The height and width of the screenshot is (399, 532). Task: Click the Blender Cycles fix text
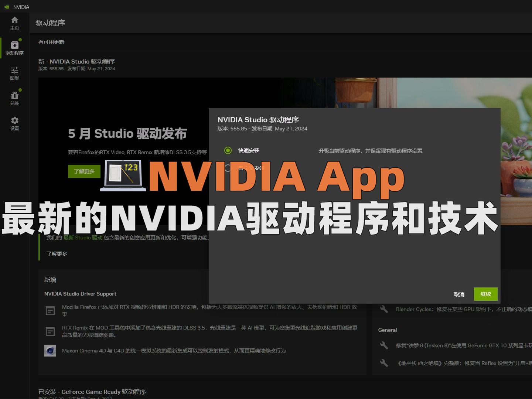(x=464, y=309)
